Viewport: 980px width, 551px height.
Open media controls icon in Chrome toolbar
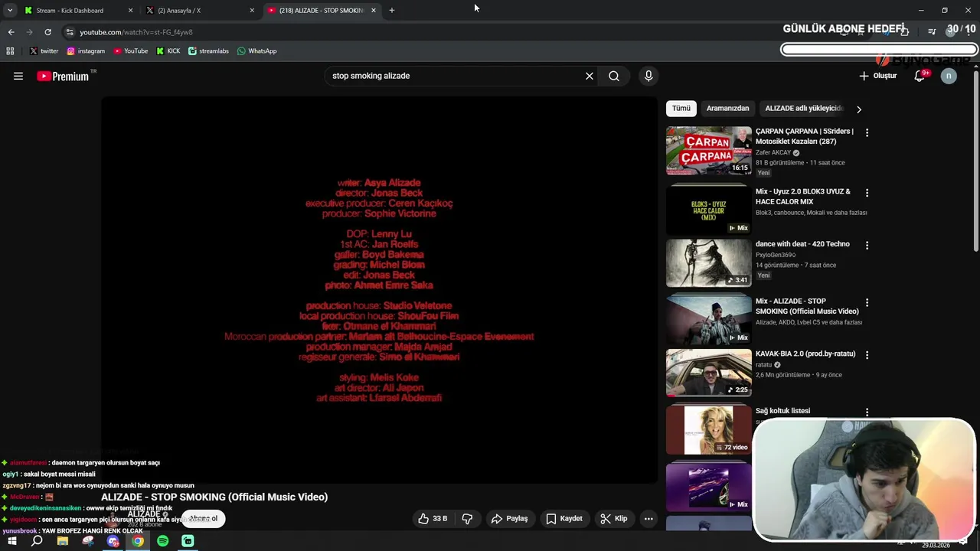932,32
